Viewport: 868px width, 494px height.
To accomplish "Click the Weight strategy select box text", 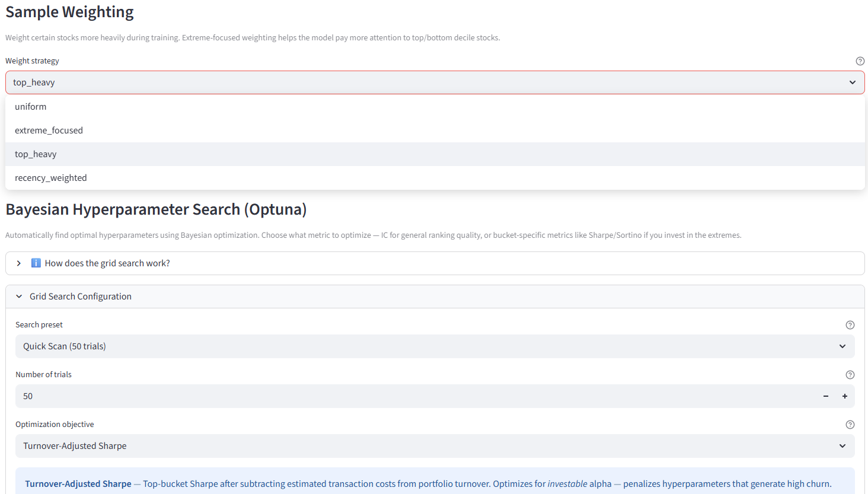I will tap(34, 82).
